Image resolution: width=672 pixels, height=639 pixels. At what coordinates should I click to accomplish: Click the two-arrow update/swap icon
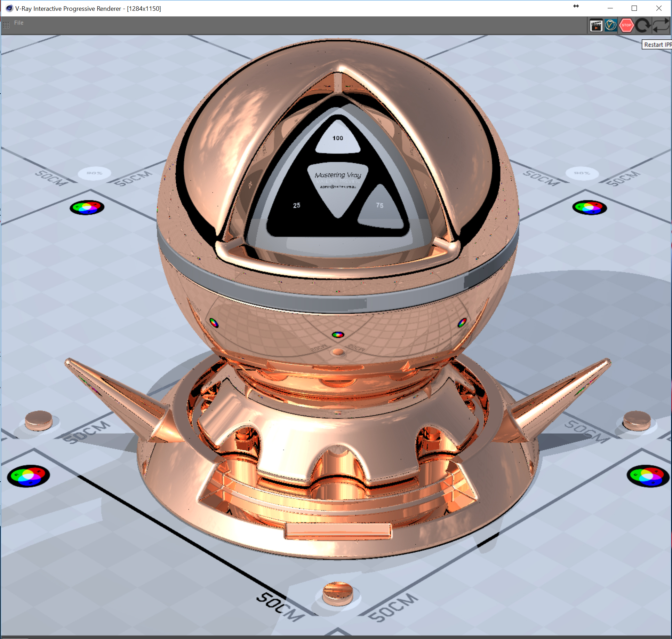661,25
